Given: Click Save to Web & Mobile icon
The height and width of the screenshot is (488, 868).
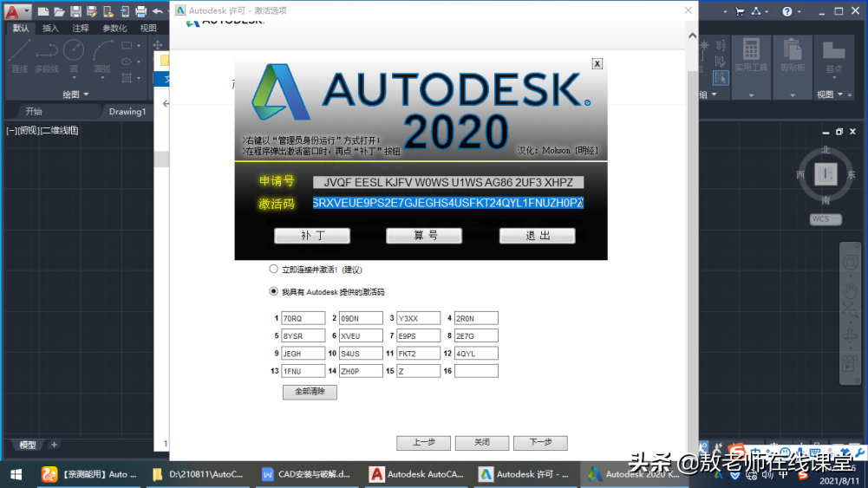Looking at the screenshot, I should click(x=125, y=11).
